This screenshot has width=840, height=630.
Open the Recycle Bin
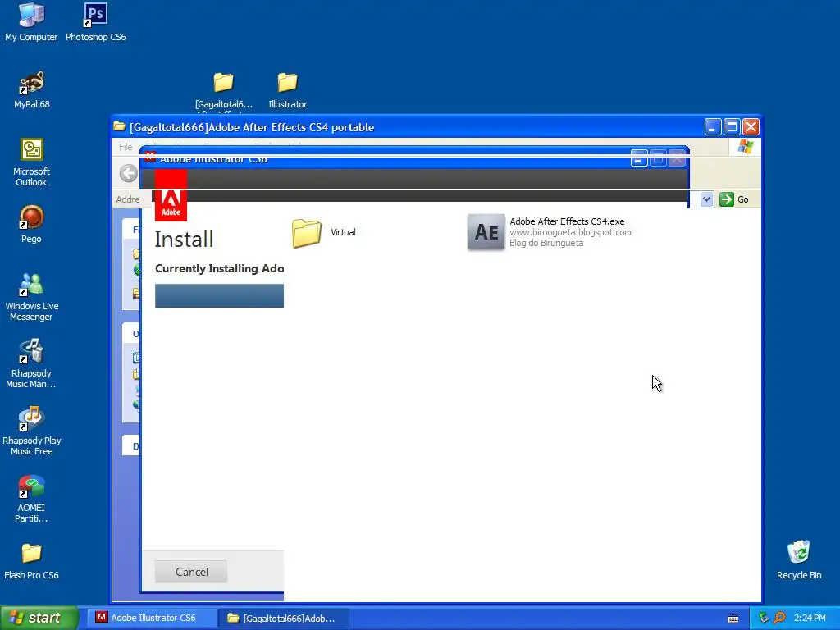pos(799,559)
